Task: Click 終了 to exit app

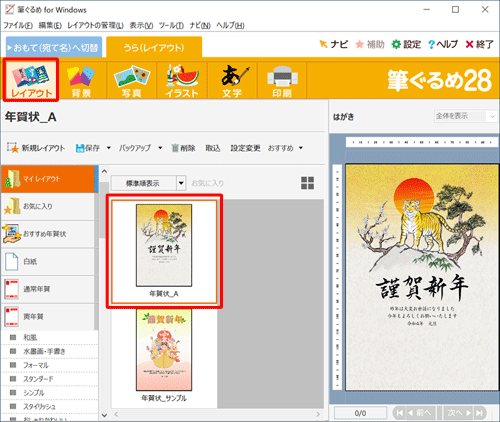Action: (479, 44)
